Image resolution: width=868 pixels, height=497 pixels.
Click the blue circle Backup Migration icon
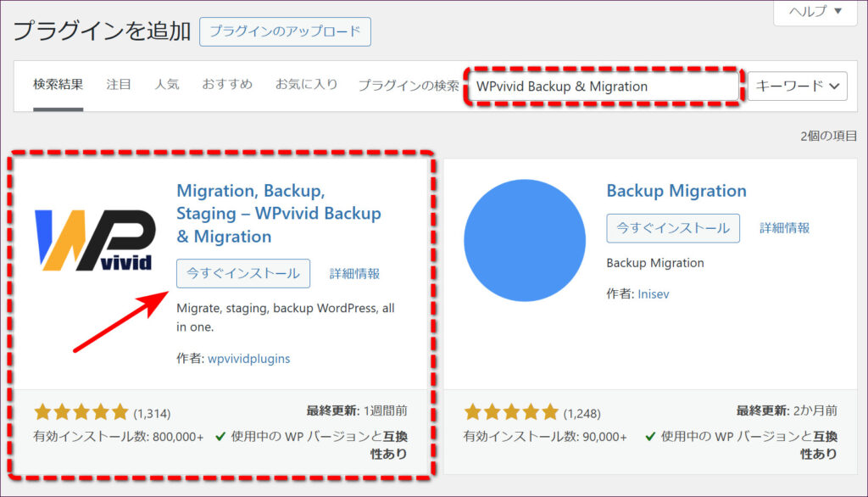pos(525,241)
